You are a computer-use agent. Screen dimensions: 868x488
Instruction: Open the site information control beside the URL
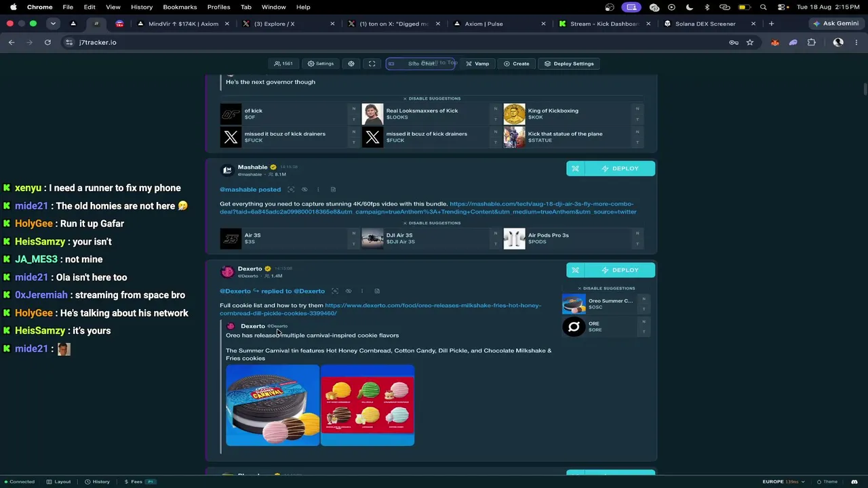68,43
